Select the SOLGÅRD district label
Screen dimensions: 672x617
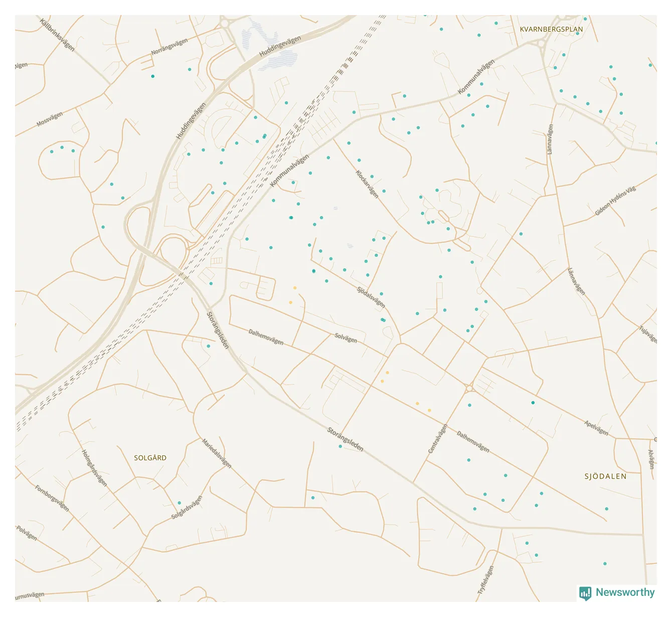pyautogui.click(x=150, y=458)
